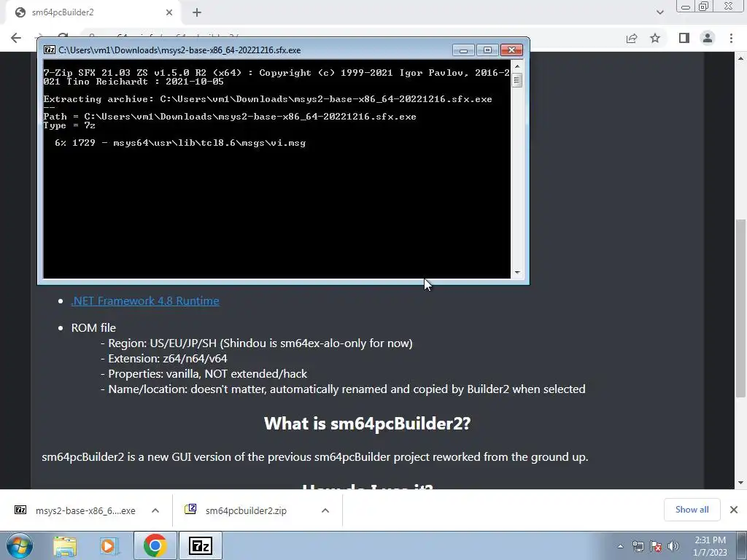The width and height of the screenshot is (747, 560).
Task: Expand the tab search chevron in Chrome
Action: (659, 12)
